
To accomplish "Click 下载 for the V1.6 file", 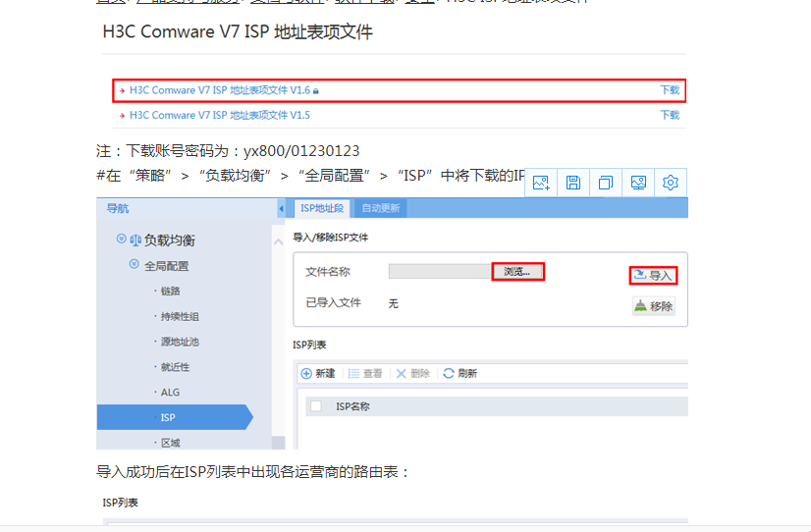I will coord(670,90).
